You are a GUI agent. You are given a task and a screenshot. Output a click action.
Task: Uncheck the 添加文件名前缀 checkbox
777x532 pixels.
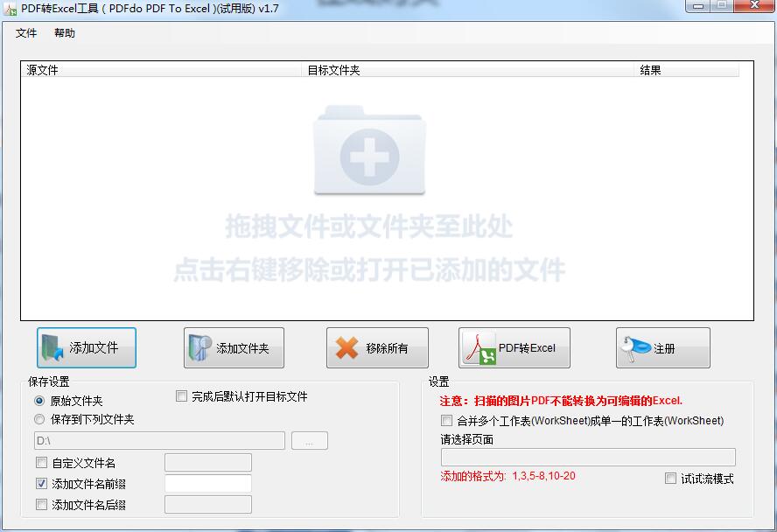click(42, 484)
